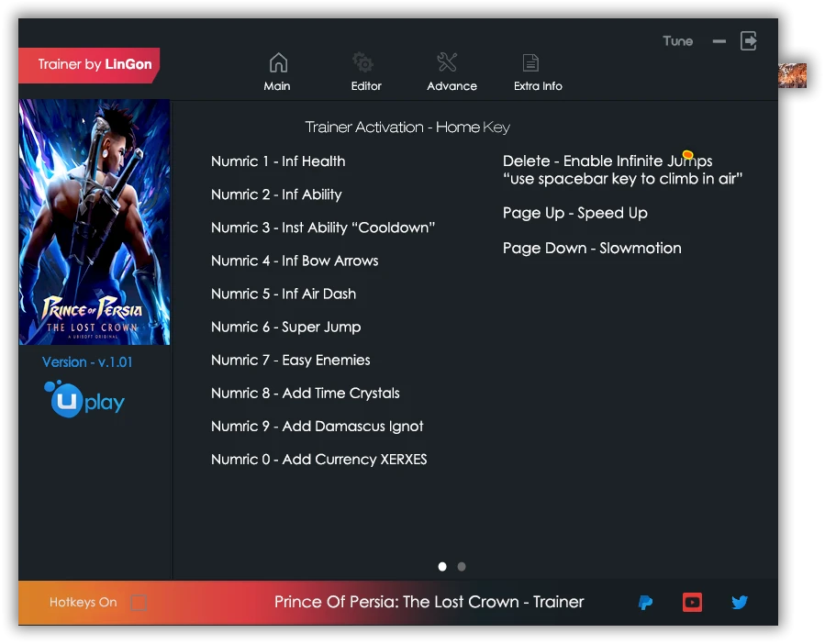Viewport: 825px width, 644px height.
Task: Click the Version v.1.01 text
Action: 87,362
